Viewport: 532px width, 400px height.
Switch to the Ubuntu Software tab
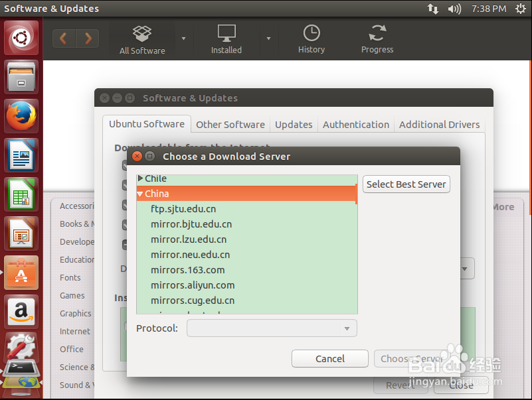(x=147, y=124)
